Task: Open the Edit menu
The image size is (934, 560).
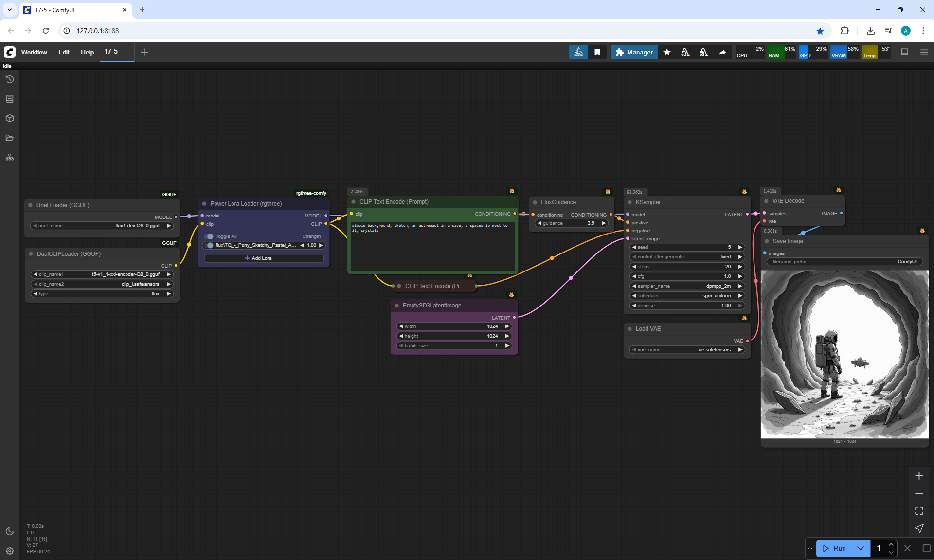Action: point(64,52)
